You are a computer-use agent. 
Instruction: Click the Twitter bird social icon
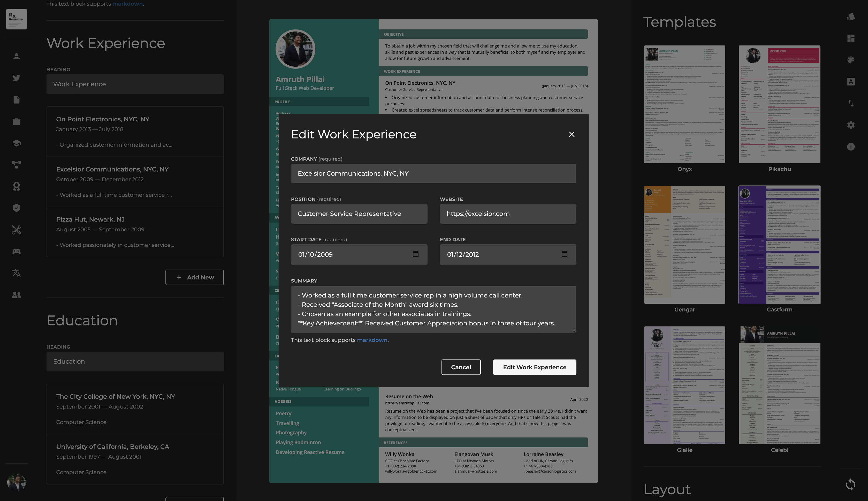[x=16, y=78]
